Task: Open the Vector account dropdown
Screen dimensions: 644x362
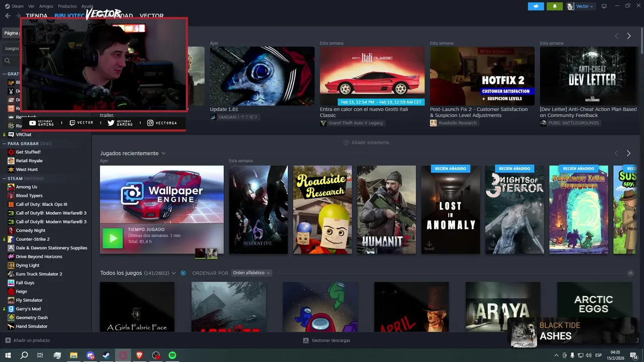Action: click(585, 6)
